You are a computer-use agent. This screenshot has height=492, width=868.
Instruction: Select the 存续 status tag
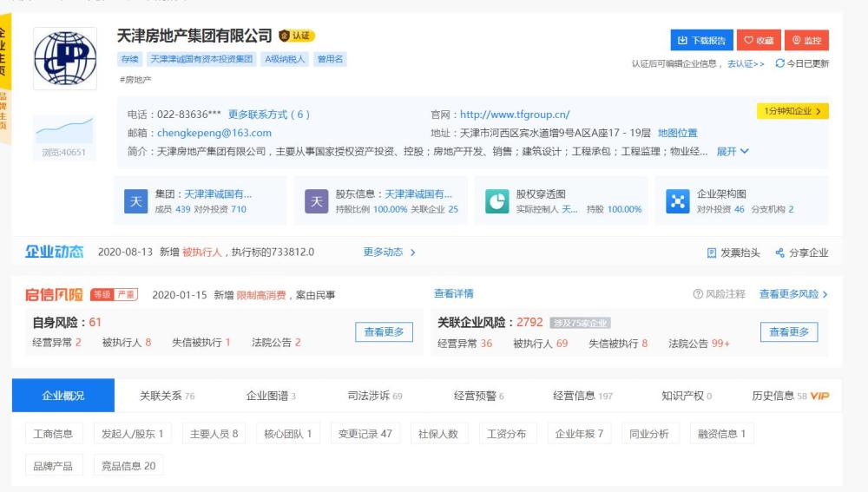[130, 59]
